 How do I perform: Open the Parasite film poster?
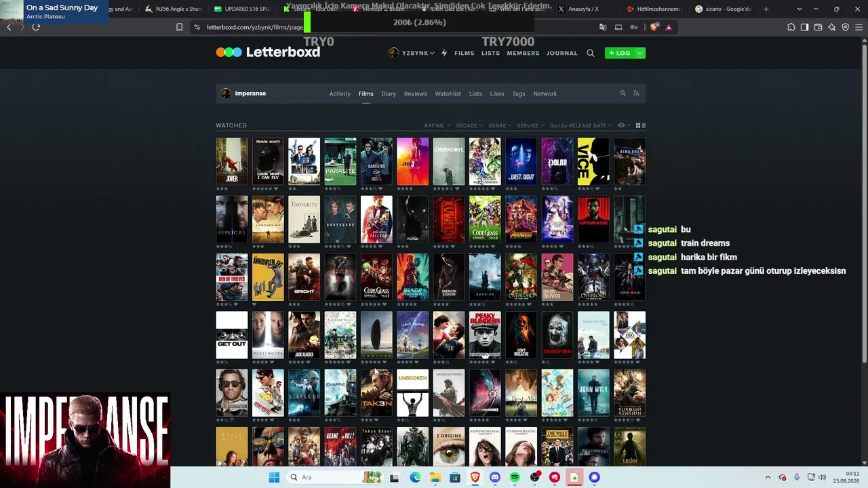tap(340, 161)
